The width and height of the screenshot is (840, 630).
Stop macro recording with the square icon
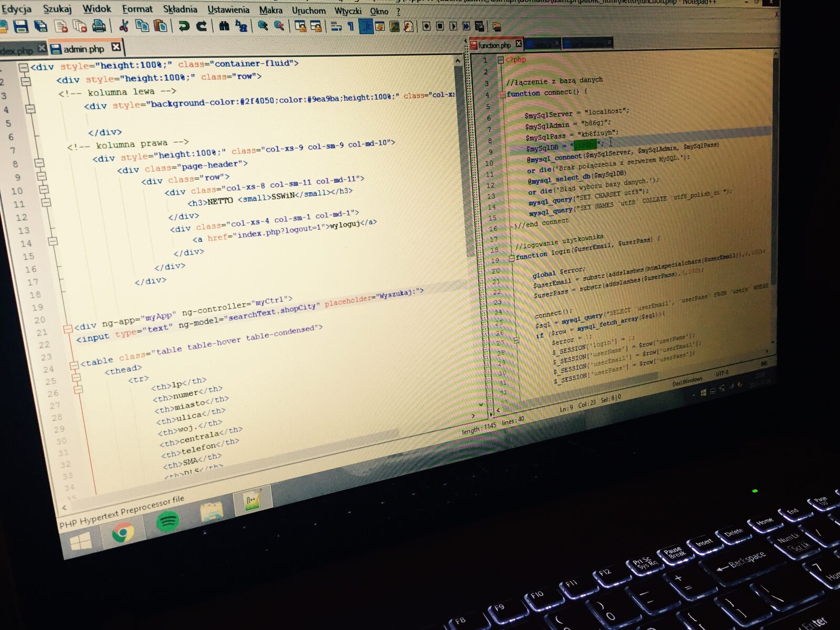coord(440,26)
